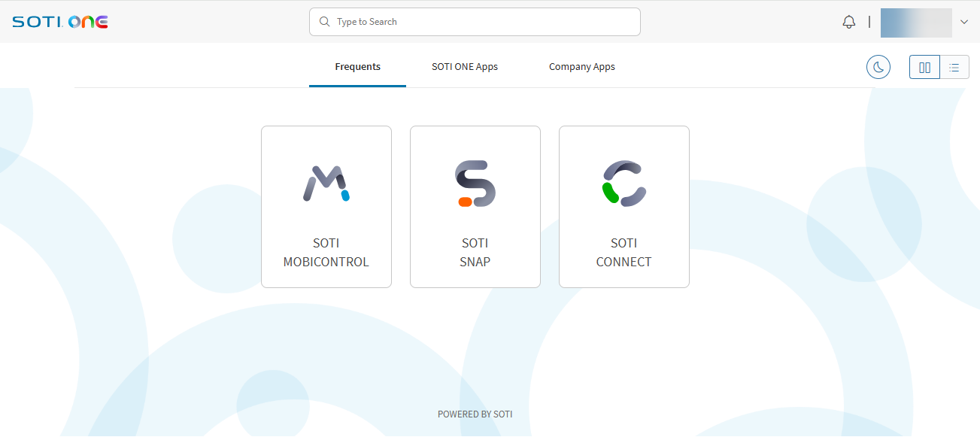Focus the Type to Search field

(x=475, y=22)
